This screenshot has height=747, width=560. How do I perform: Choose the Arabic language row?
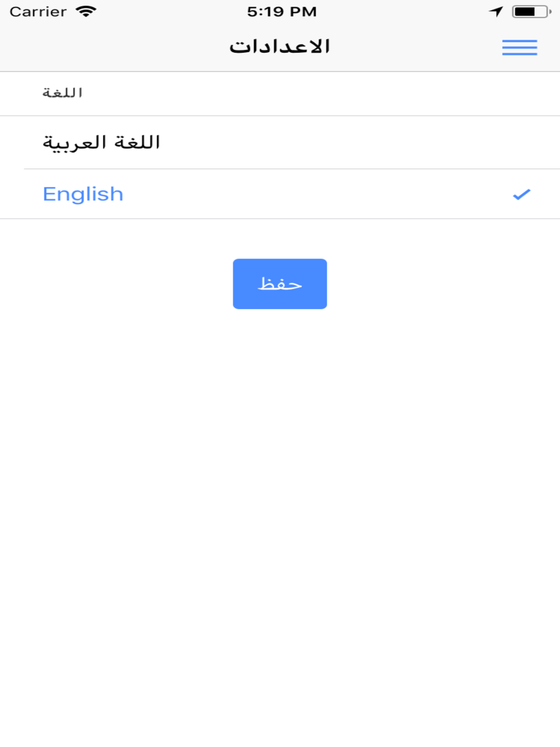[280, 142]
